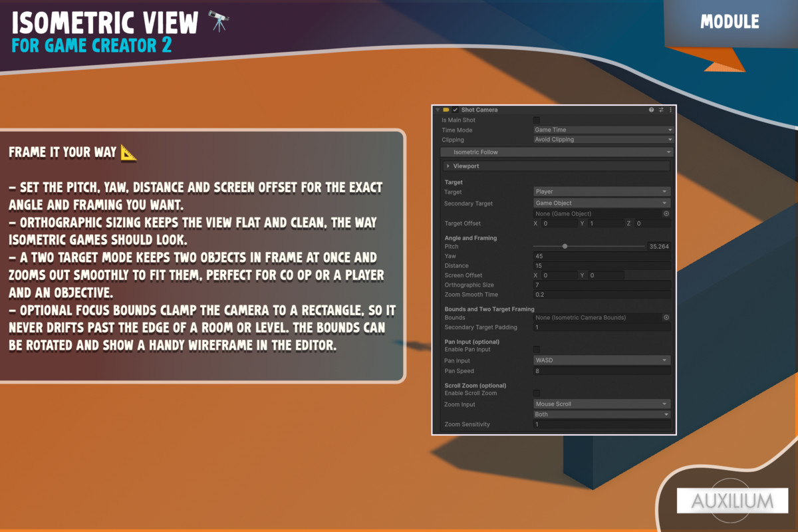Click the Secondary Target Padding input field
The height and width of the screenshot is (532, 798).
point(602,327)
